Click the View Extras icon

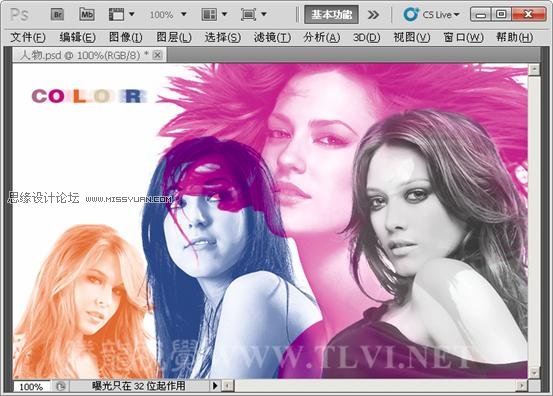click(x=116, y=15)
